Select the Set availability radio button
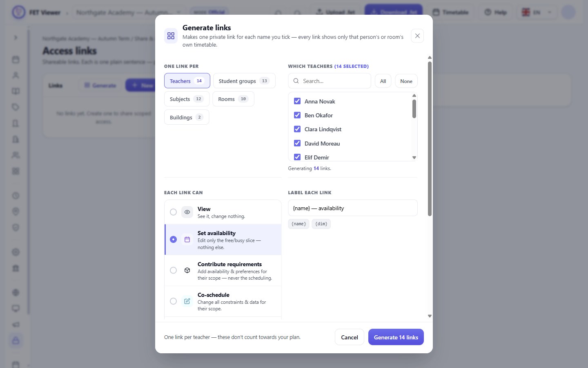Image resolution: width=588 pixels, height=368 pixels. tap(173, 240)
